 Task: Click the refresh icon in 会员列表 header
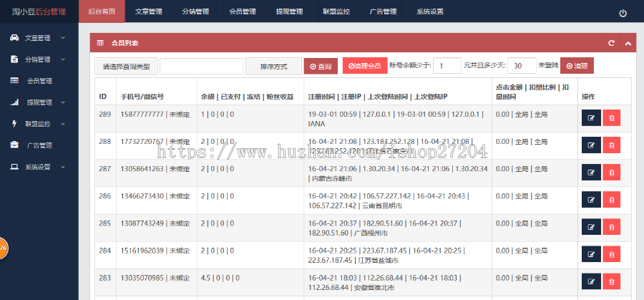click(611, 43)
